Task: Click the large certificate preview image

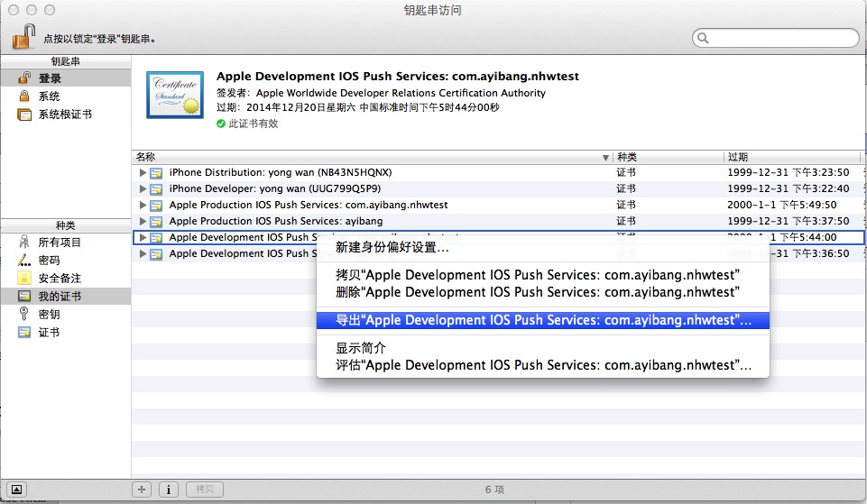Action: [x=175, y=95]
